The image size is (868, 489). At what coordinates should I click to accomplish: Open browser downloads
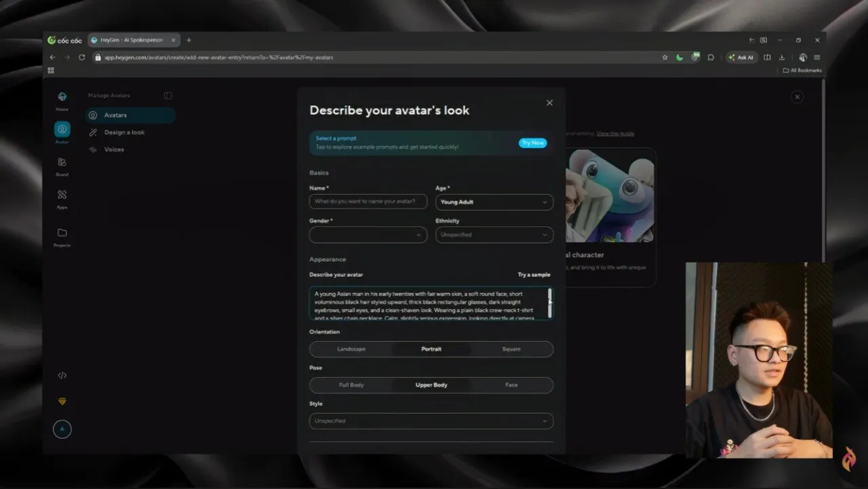782,58
